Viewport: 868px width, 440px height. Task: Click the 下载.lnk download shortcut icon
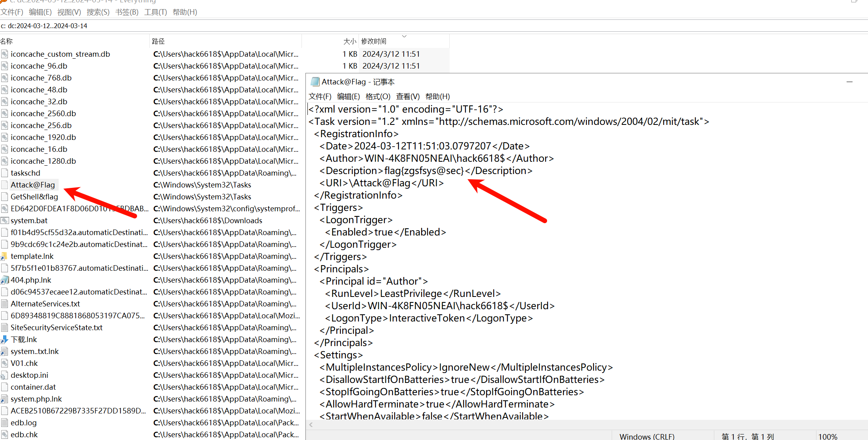(5, 339)
